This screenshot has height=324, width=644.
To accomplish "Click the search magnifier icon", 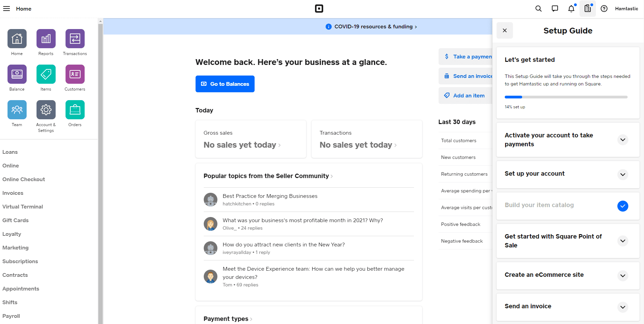I will click(538, 9).
